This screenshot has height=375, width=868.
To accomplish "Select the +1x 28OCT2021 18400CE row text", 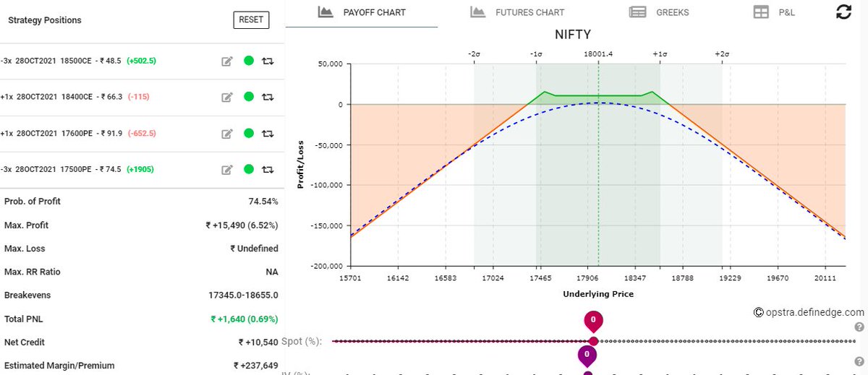I will click(75, 97).
